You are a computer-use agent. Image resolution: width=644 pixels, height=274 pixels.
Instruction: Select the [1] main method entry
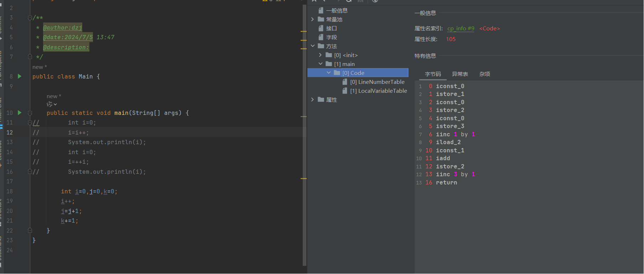click(344, 64)
